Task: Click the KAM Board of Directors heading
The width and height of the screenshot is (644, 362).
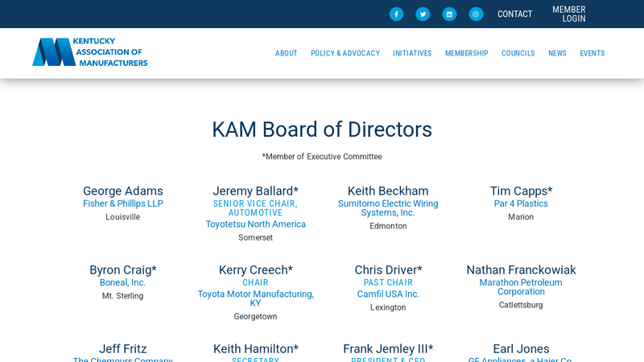Action: [x=322, y=130]
